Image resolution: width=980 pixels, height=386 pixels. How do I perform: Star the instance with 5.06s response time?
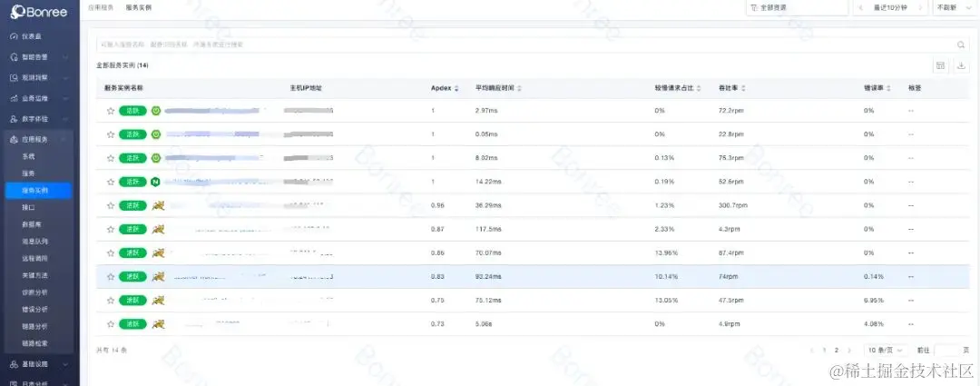pyautogui.click(x=111, y=324)
